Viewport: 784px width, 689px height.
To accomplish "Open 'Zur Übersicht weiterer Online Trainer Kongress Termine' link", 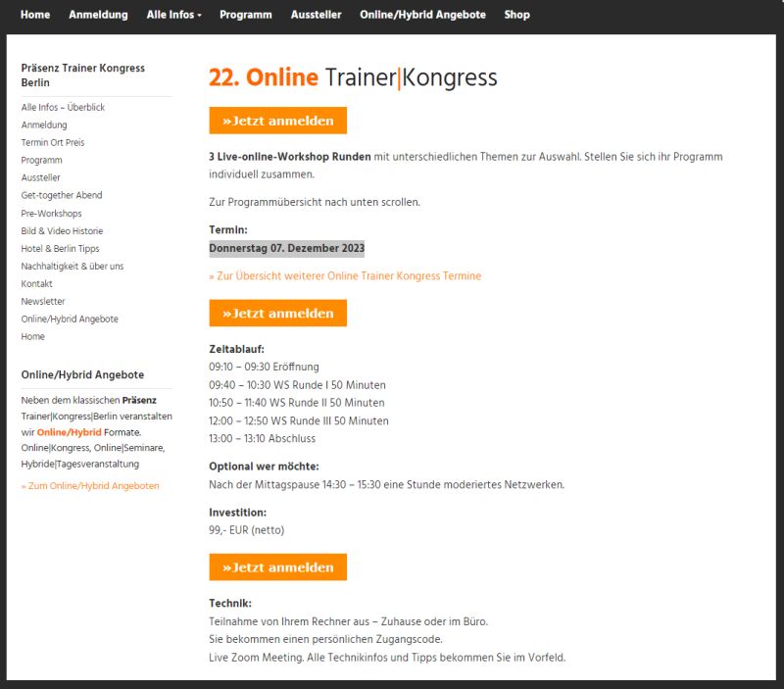I will [345, 276].
